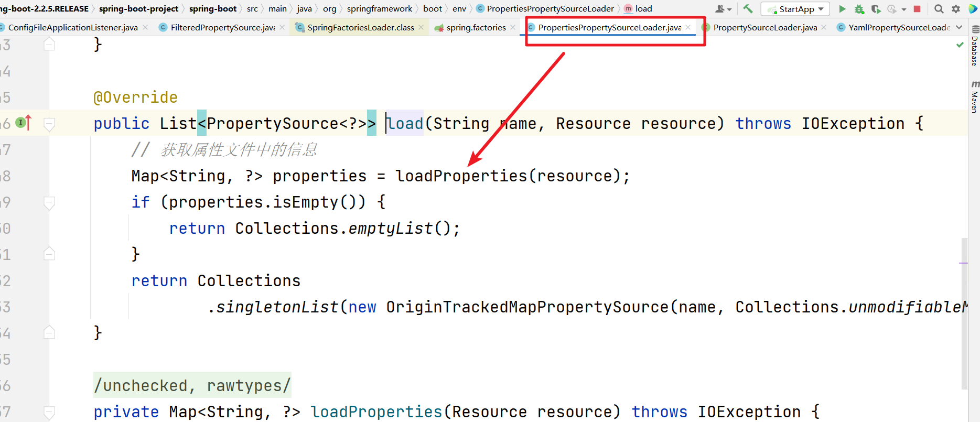Click spring-boot-project breadcrumb
Screen dimensions: 980x422
coord(138,8)
